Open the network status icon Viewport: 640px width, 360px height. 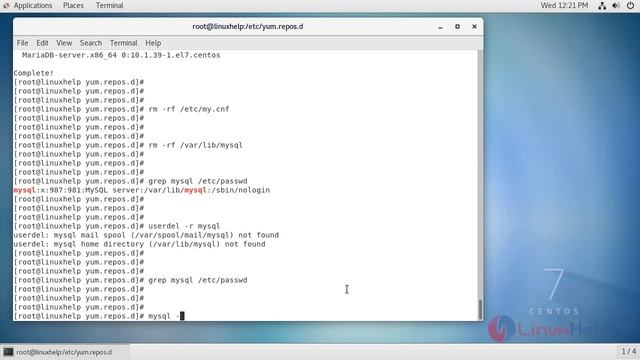602,6
